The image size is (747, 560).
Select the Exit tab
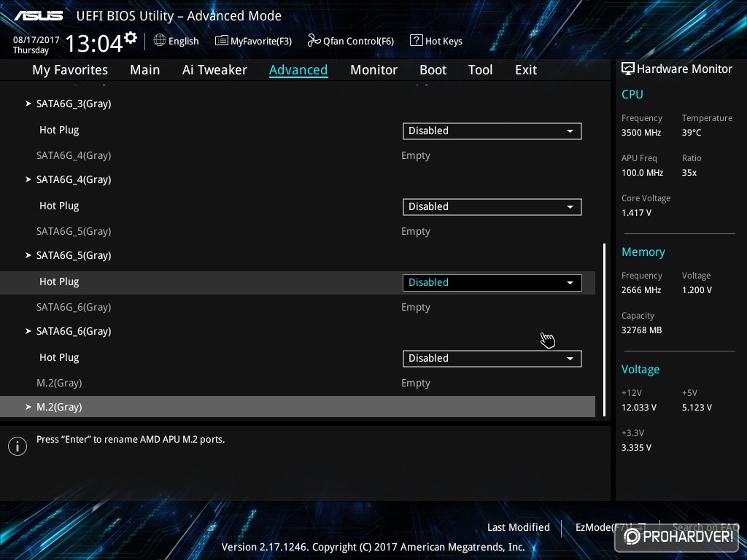click(526, 70)
